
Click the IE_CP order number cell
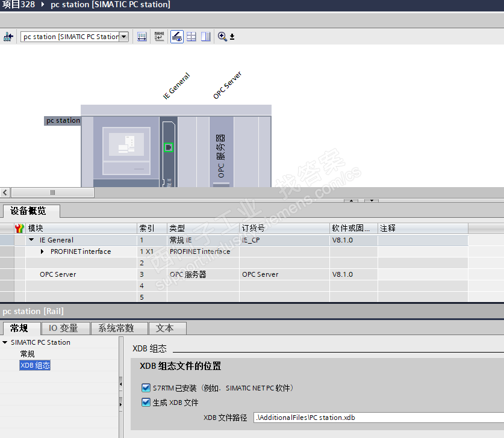pos(284,240)
